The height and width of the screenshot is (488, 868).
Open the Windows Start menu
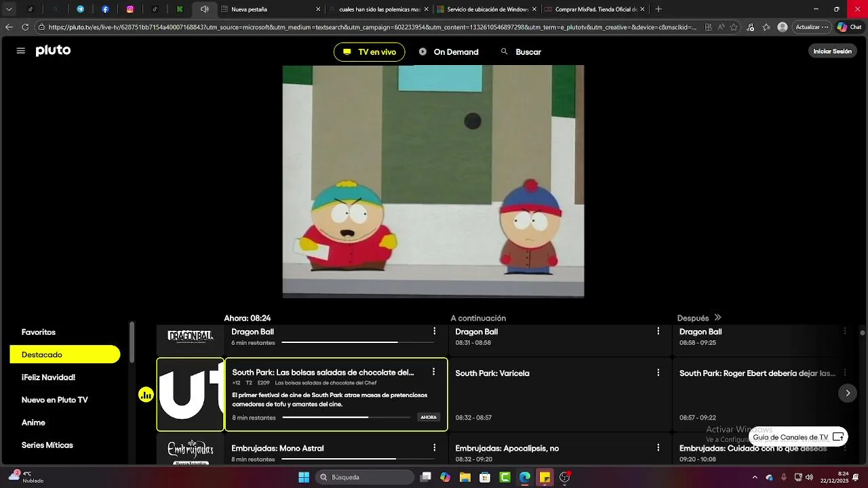304,477
